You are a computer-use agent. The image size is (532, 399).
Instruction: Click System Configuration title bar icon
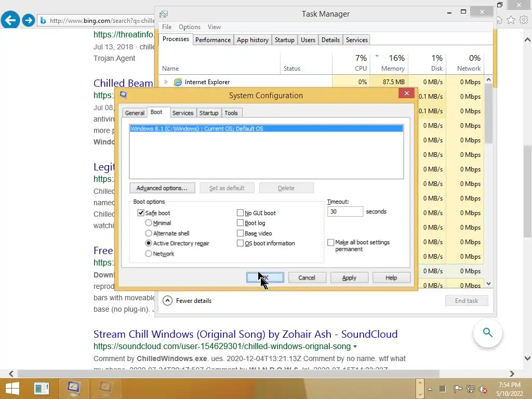pyautogui.click(x=123, y=95)
